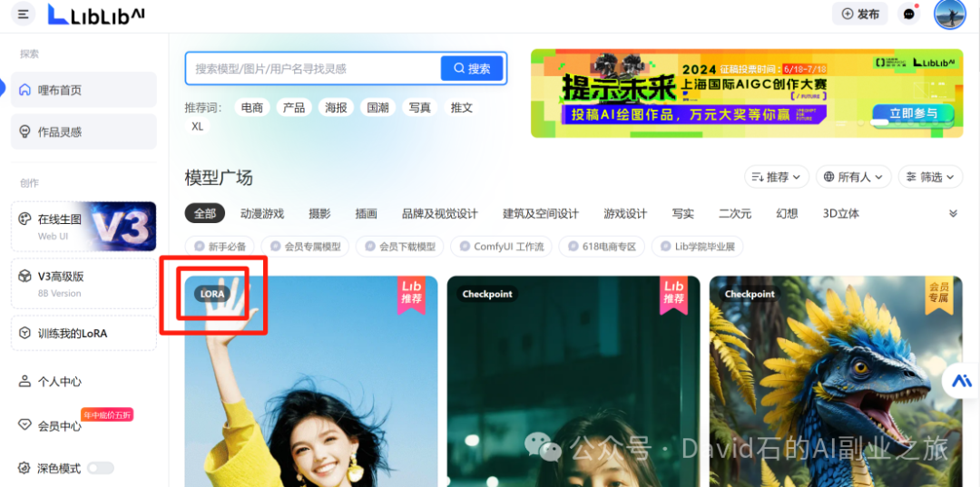Select the 全部 category tab
This screenshot has width=980, height=487.
click(204, 213)
